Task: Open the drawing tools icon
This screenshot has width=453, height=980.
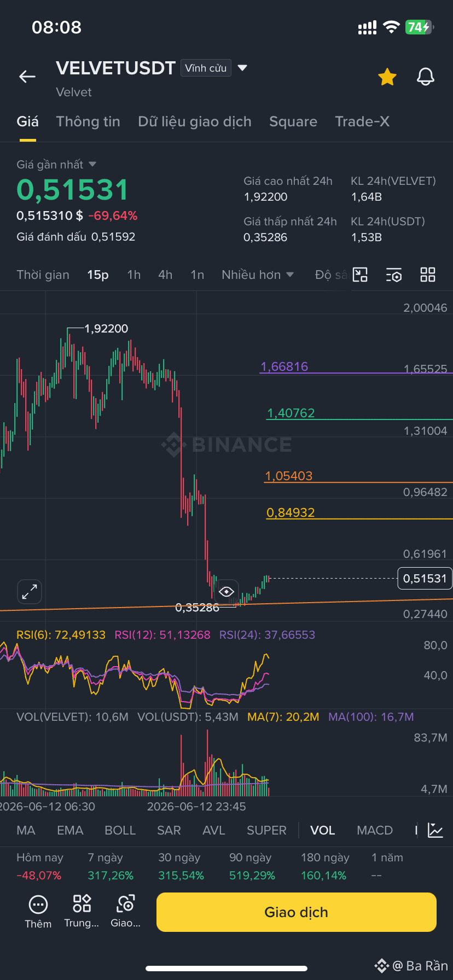Action: coord(360,275)
